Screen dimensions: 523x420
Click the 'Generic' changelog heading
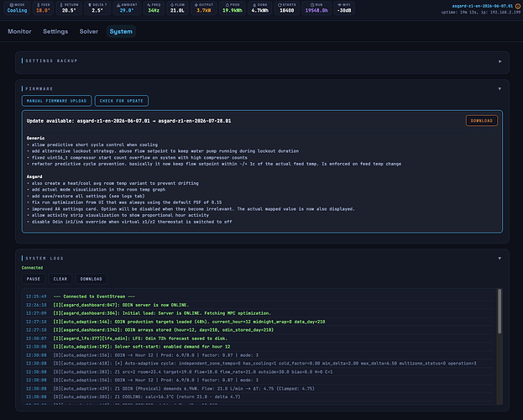pos(36,138)
